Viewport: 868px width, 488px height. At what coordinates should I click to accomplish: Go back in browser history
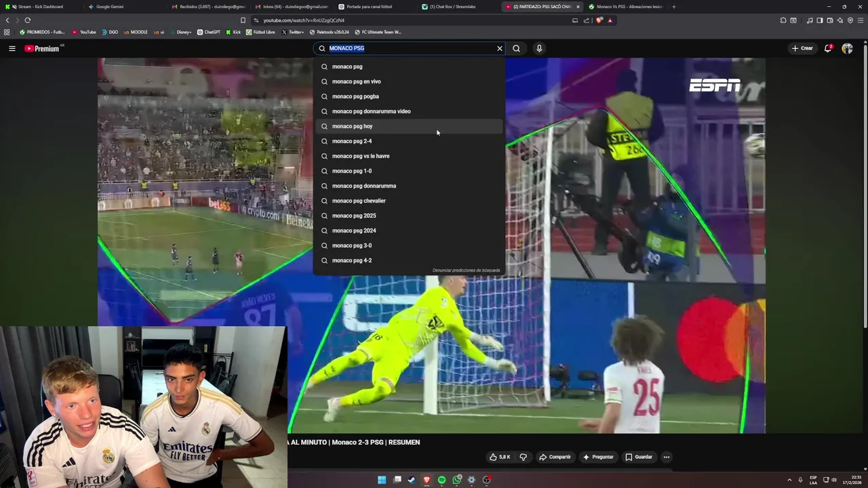point(7,20)
